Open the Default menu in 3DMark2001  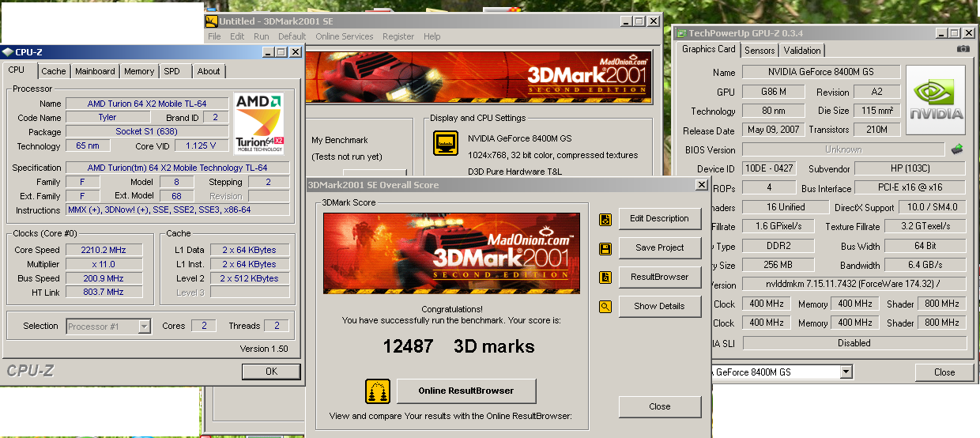coord(292,36)
